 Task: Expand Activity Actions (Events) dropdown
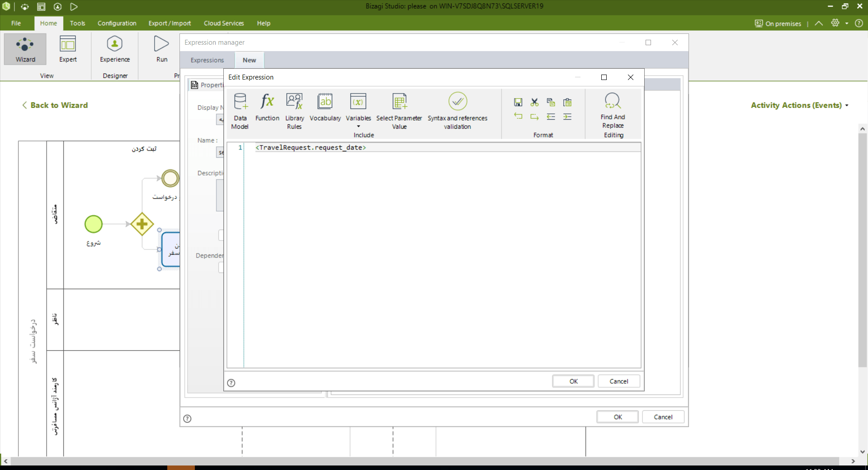[800, 105]
